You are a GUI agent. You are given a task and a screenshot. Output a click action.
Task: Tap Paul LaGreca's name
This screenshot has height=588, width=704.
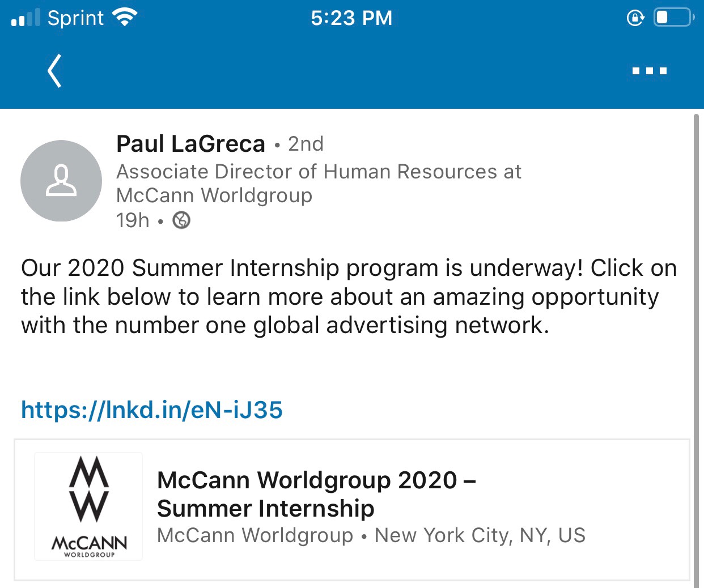click(x=191, y=143)
